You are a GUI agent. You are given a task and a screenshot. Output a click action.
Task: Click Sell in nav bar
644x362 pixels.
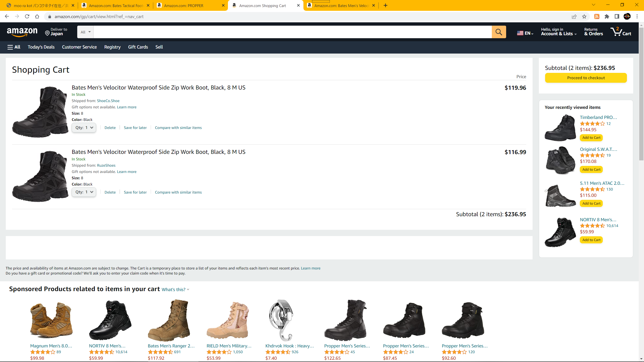point(159,47)
